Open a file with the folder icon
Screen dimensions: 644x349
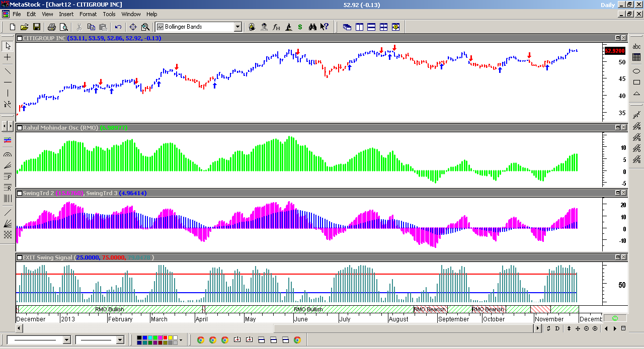[25, 27]
